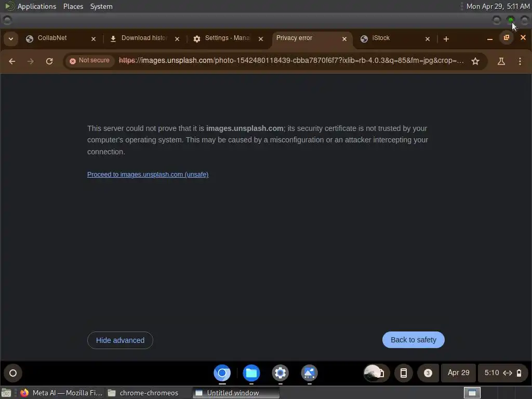Click the unsplash URL in the address bar
The height and width of the screenshot is (399, 532).
[x=291, y=61]
